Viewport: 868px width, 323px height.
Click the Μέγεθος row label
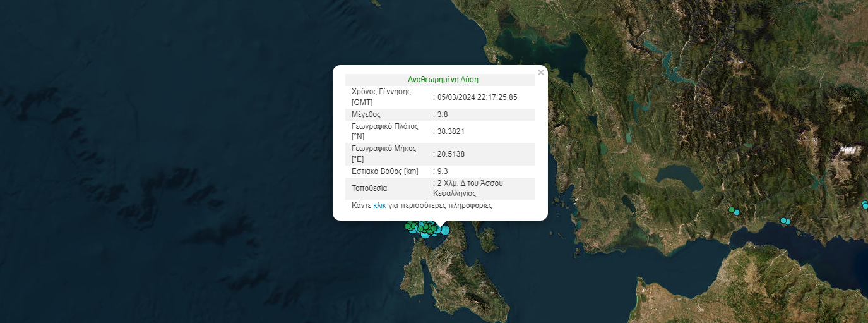point(366,114)
